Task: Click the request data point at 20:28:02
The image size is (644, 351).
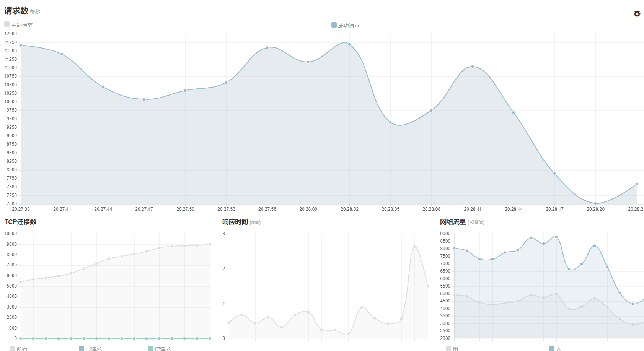Action: (349, 44)
